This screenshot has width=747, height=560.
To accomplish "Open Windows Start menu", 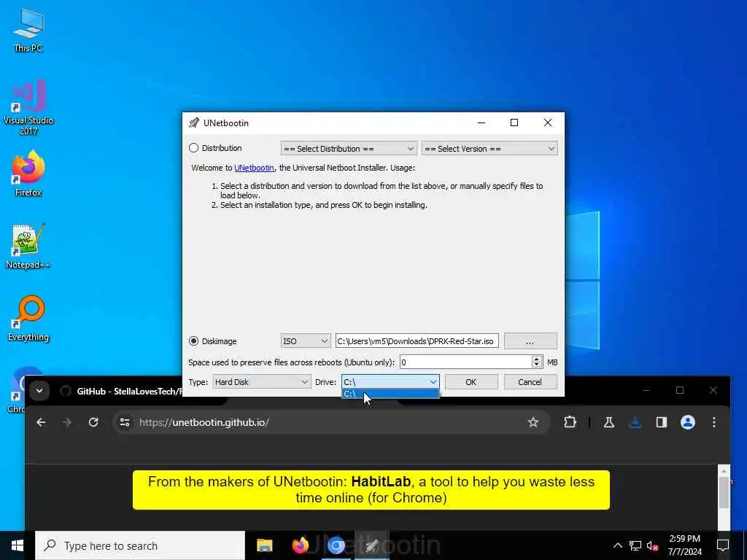I will click(x=18, y=545).
